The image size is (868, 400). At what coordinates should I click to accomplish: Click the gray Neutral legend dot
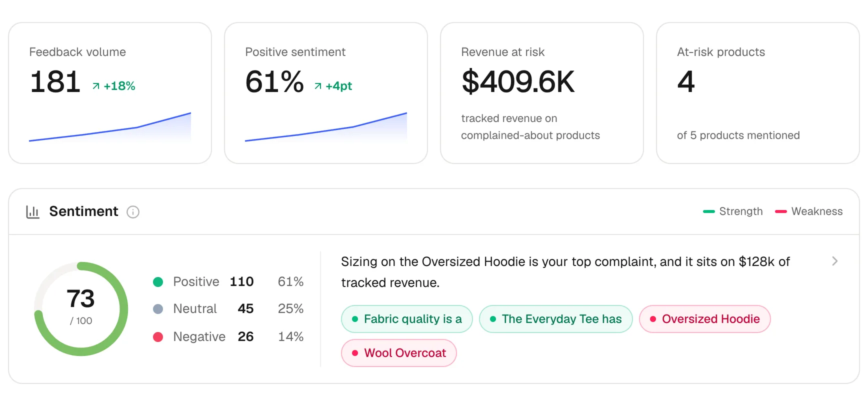pos(158,309)
